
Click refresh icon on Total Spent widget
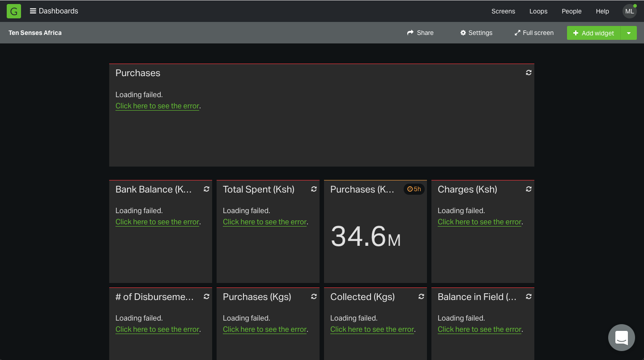click(x=314, y=189)
